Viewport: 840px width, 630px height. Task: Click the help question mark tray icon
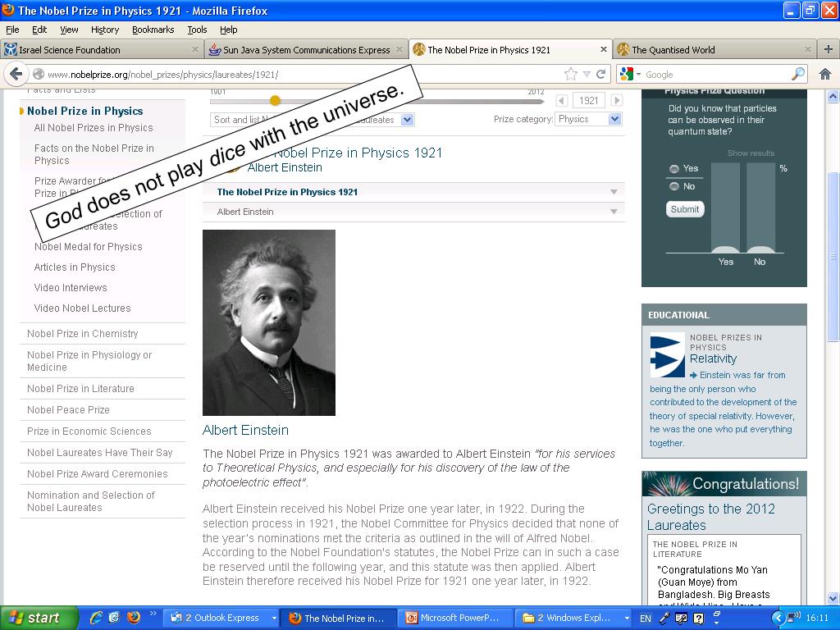coord(698,619)
